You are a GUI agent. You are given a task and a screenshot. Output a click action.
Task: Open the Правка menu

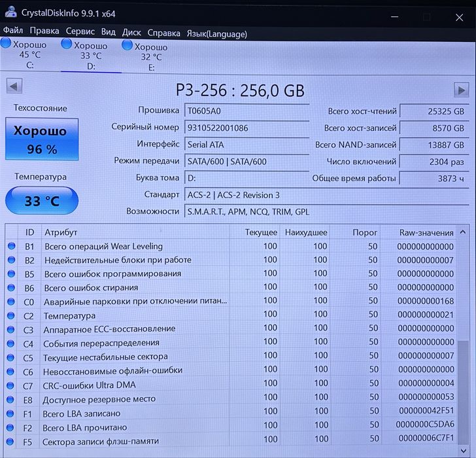44,31
